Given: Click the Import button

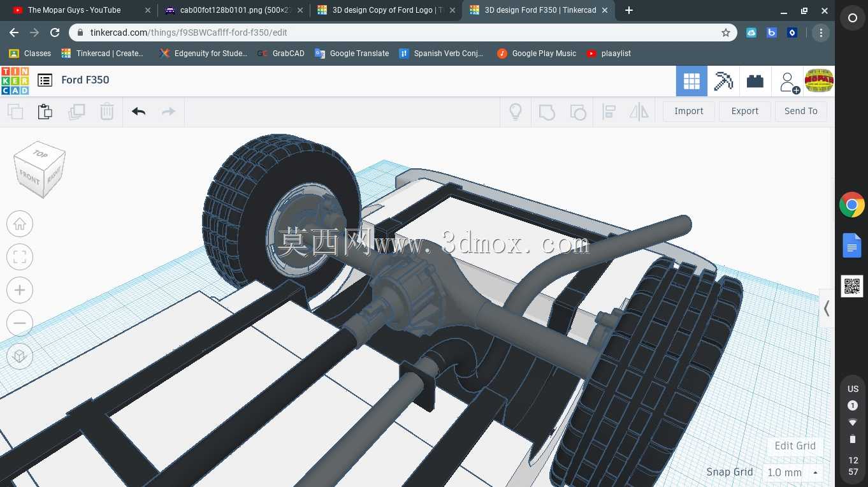Looking at the screenshot, I should pyautogui.click(x=689, y=111).
